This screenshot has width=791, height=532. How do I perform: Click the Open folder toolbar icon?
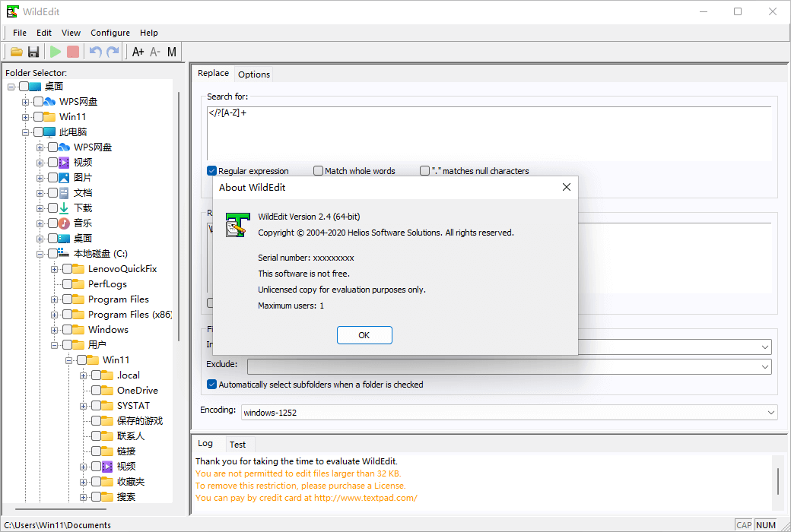coord(17,52)
